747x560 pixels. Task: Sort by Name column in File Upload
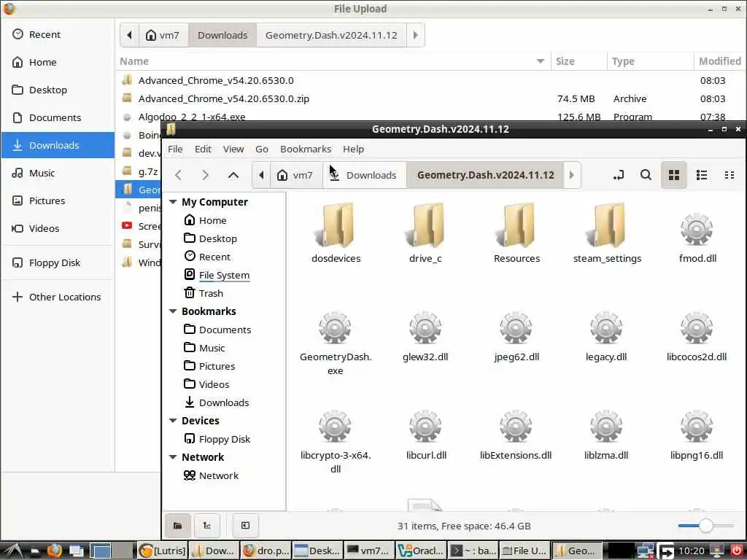tap(333, 61)
